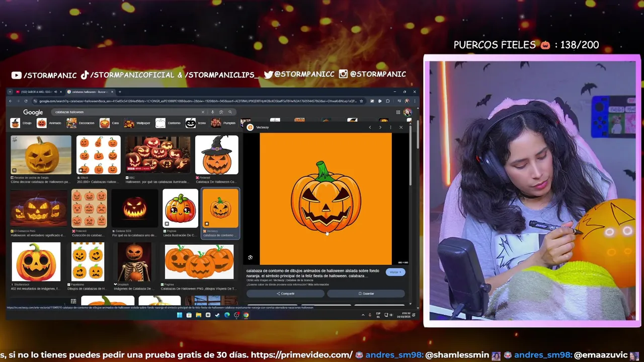The image size is (644, 362).
Task: Start voice search with microphone icon
Action: (x=212, y=112)
